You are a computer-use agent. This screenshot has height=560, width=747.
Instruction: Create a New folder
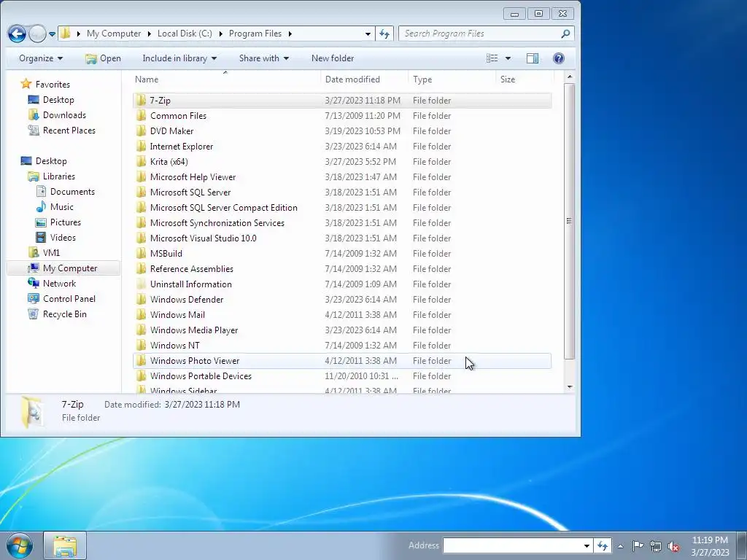[x=333, y=58]
